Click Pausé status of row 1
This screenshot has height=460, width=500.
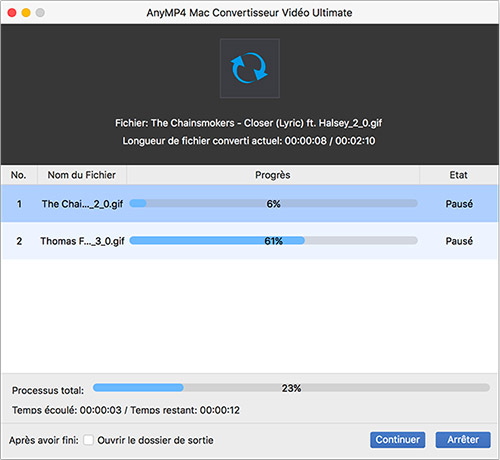pos(459,204)
